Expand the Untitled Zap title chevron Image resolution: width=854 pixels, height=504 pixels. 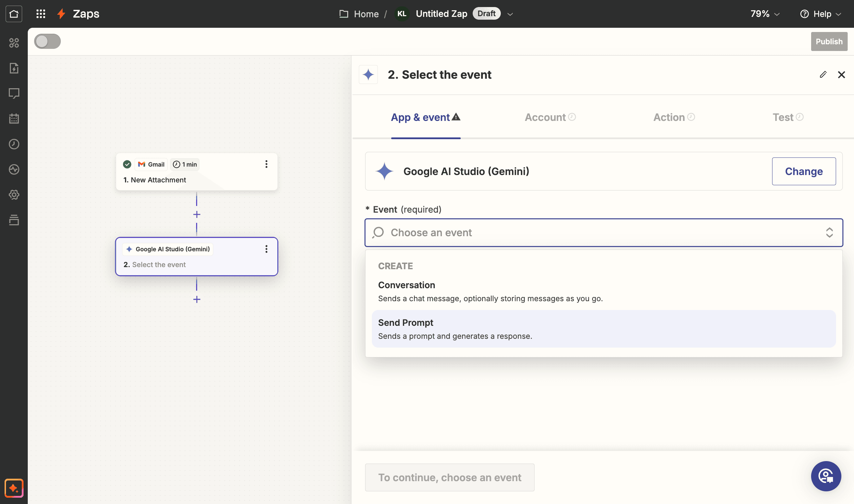[x=510, y=14]
